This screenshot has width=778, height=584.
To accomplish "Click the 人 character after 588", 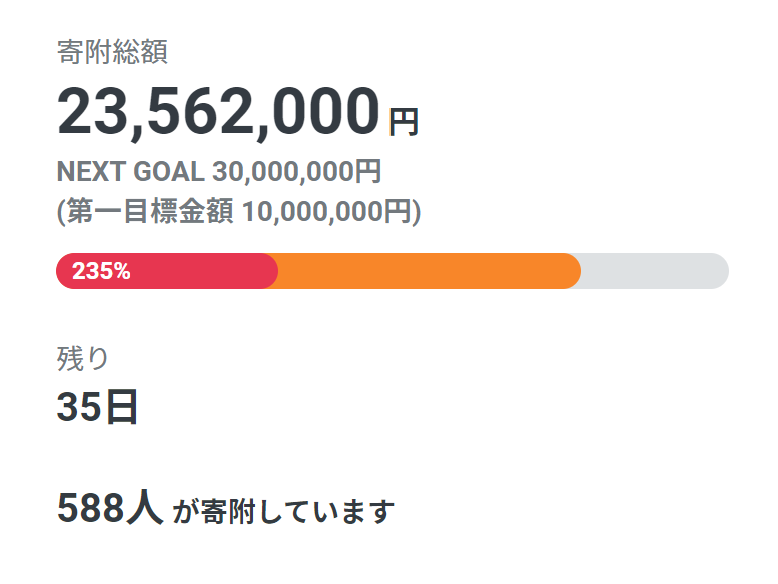I will tap(143, 509).
